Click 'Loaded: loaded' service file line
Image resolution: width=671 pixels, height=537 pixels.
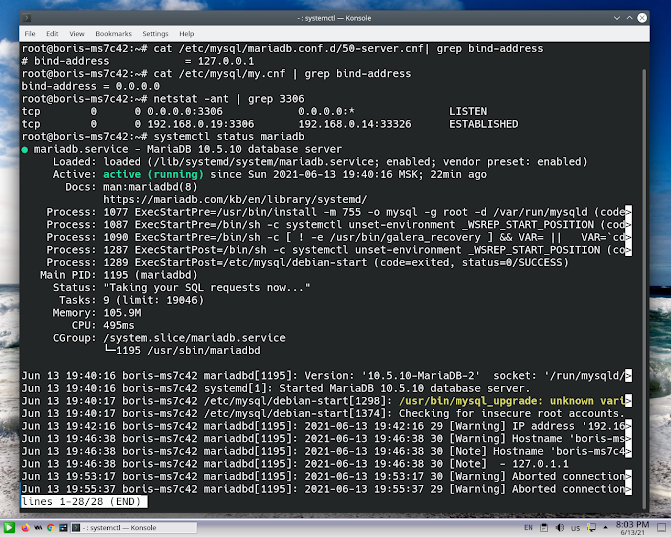pos(320,162)
